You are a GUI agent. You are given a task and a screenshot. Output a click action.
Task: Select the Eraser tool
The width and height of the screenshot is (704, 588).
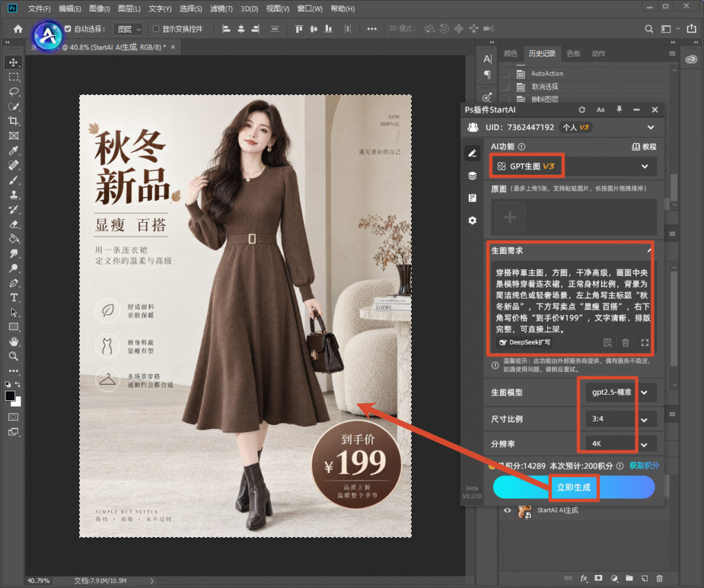(14, 224)
